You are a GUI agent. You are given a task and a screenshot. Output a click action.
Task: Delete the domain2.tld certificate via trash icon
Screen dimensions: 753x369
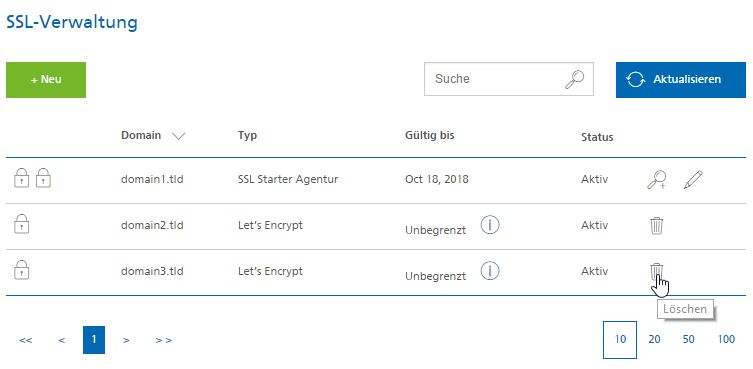point(656,225)
